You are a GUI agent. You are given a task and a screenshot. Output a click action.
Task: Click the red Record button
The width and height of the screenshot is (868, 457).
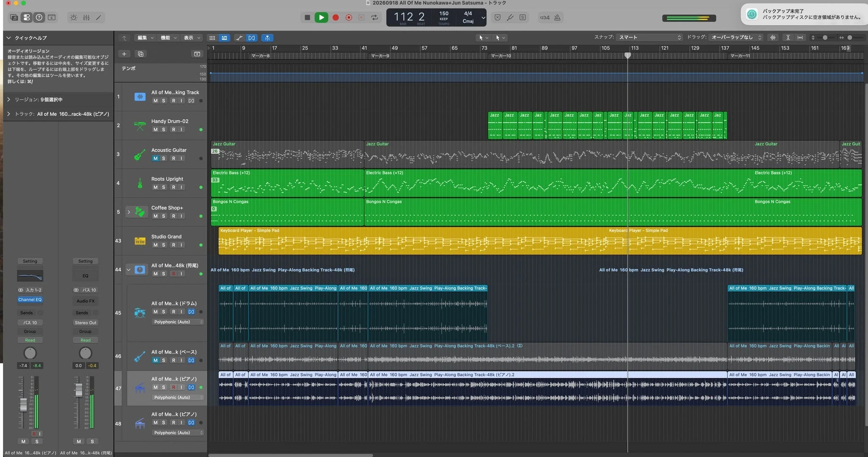coord(335,17)
